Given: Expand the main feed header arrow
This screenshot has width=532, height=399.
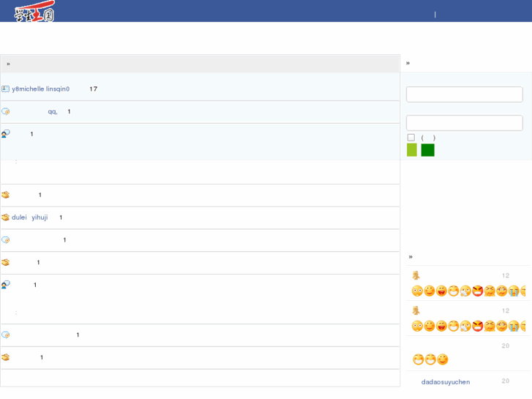Looking at the screenshot, I should (x=8, y=64).
